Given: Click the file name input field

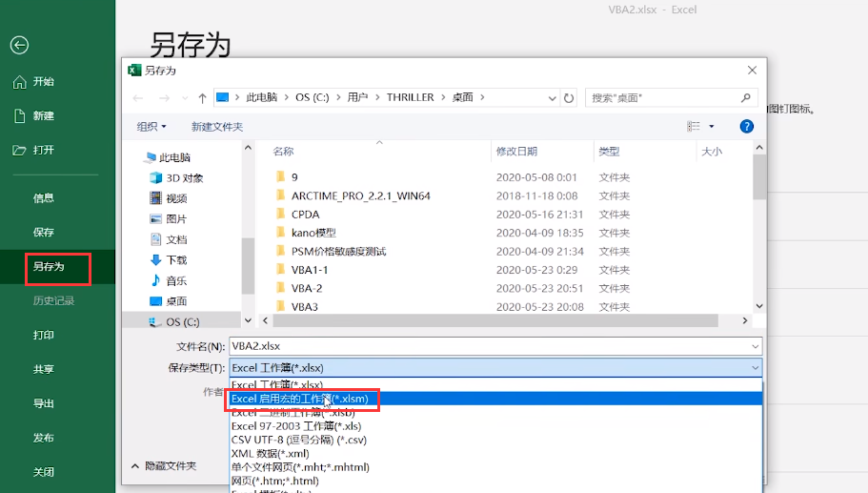Looking at the screenshot, I should point(495,346).
